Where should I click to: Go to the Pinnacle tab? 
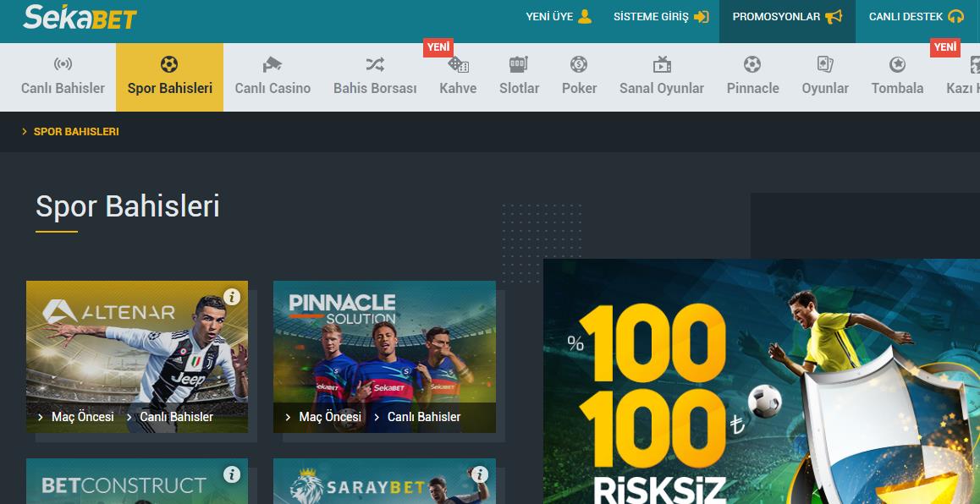click(x=752, y=78)
